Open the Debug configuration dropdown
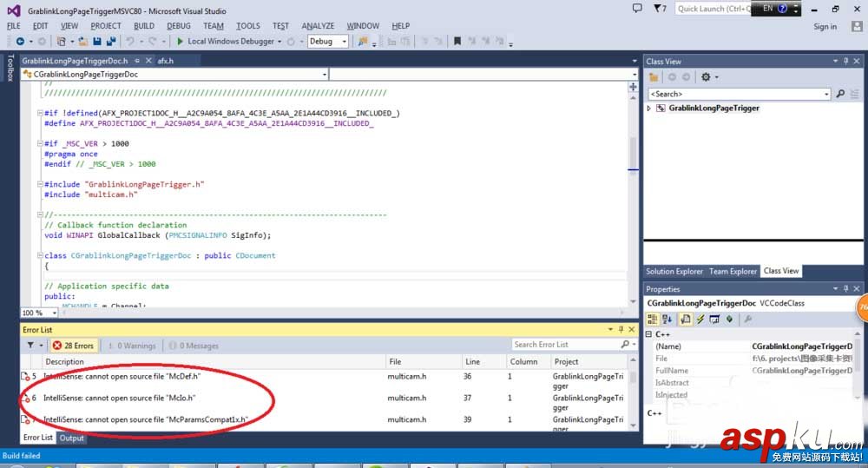This screenshot has width=868, height=468. pos(344,42)
